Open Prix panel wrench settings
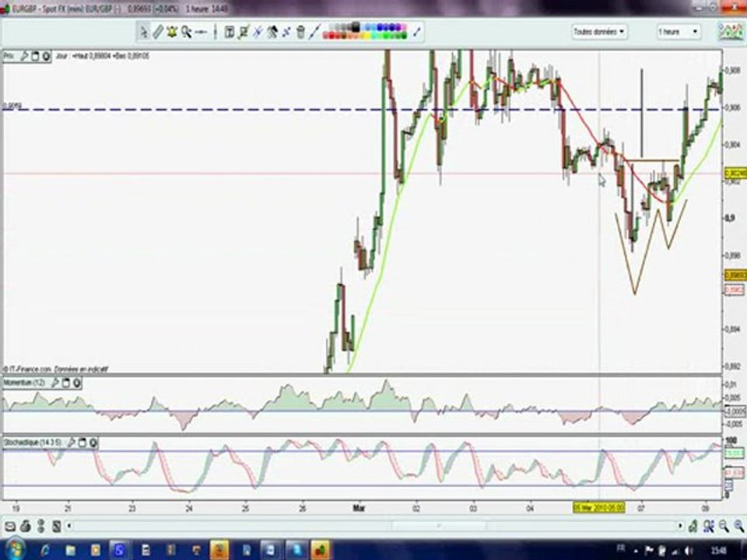 pyautogui.click(x=24, y=56)
